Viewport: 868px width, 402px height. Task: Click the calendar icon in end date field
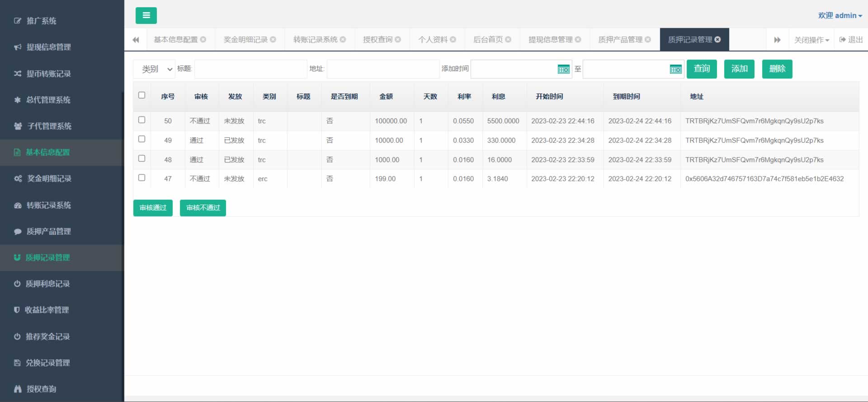click(675, 69)
